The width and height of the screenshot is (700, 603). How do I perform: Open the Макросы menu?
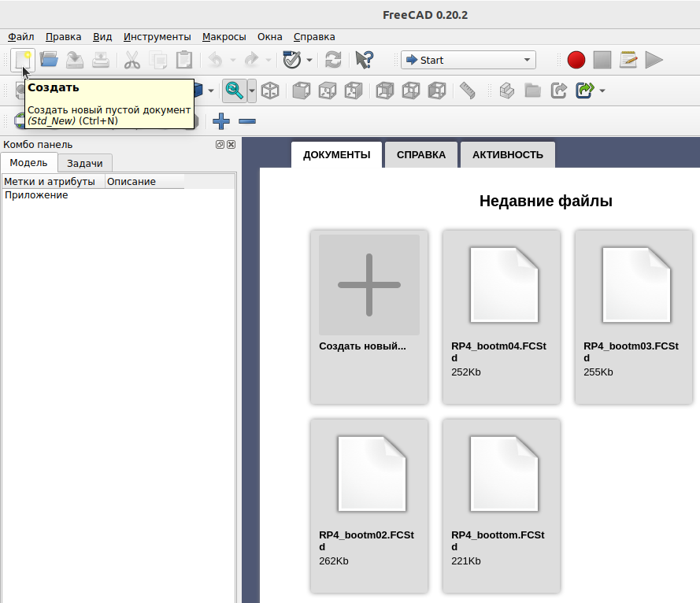[224, 36]
